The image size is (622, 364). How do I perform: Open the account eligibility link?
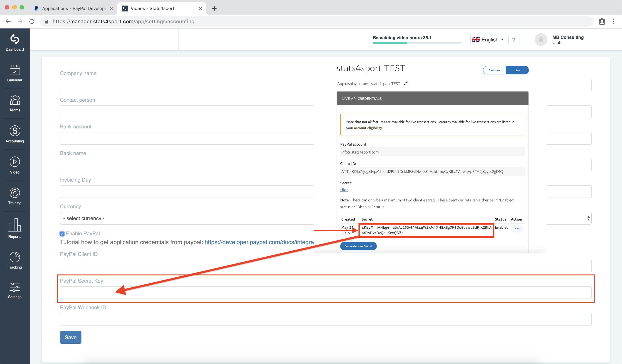368,128
